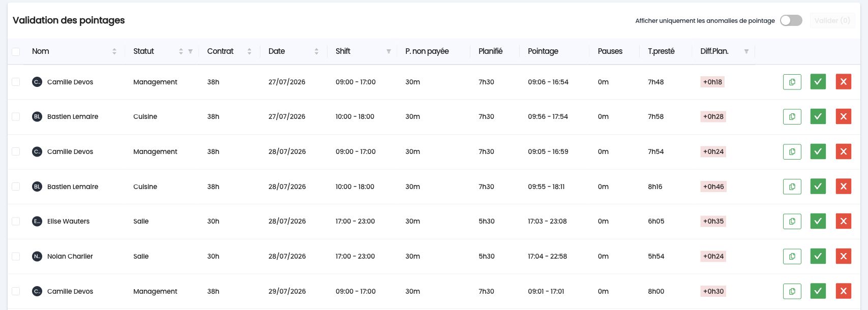
Task: Check the box for Nolan Charlier's row
Action: coord(16,256)
